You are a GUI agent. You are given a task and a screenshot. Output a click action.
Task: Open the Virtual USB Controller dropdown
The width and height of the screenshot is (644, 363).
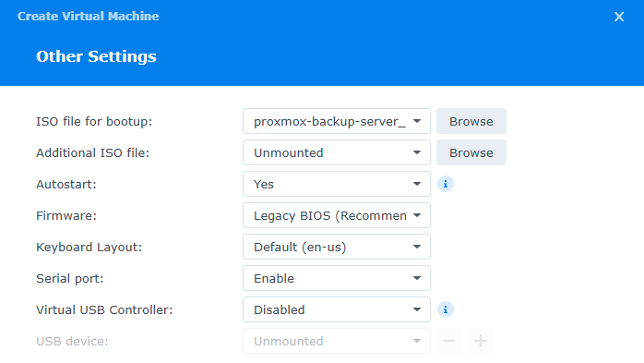pos(337,309)
